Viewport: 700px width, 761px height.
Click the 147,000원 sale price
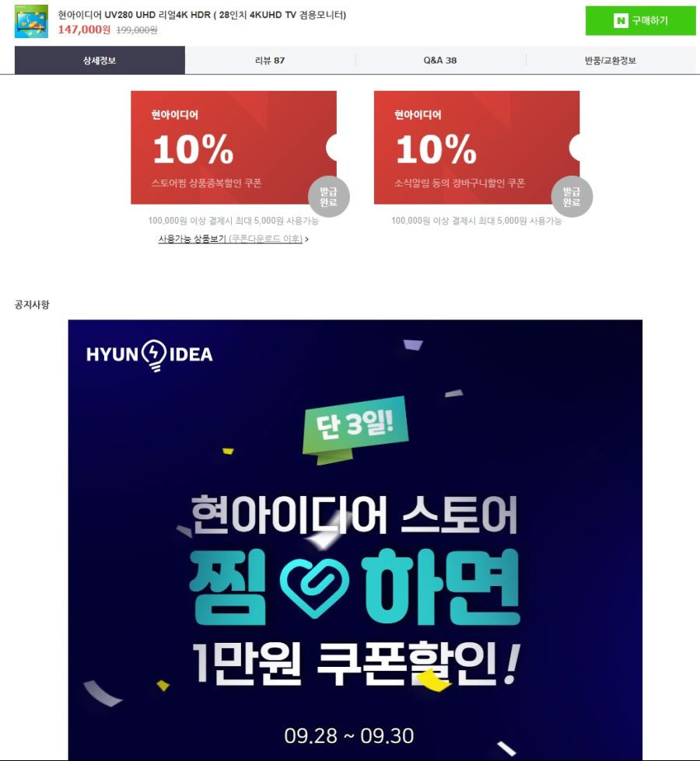click(84, 30)
